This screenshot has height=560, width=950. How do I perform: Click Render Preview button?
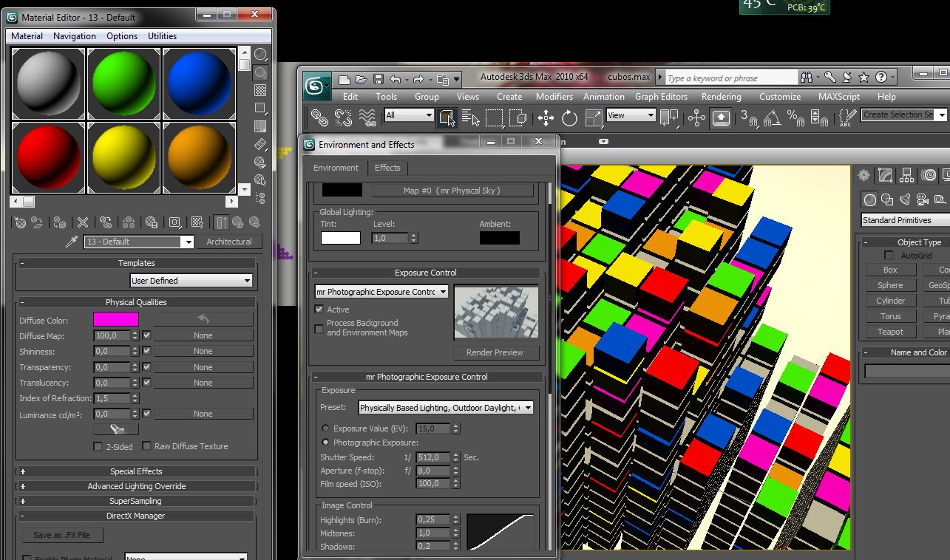(x=495, y=352)
